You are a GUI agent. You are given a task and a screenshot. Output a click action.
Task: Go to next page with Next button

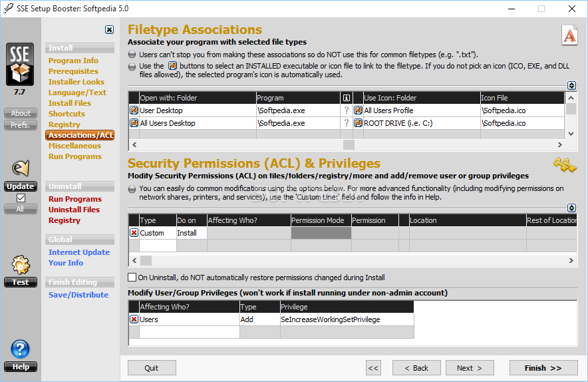click(470, 368)
